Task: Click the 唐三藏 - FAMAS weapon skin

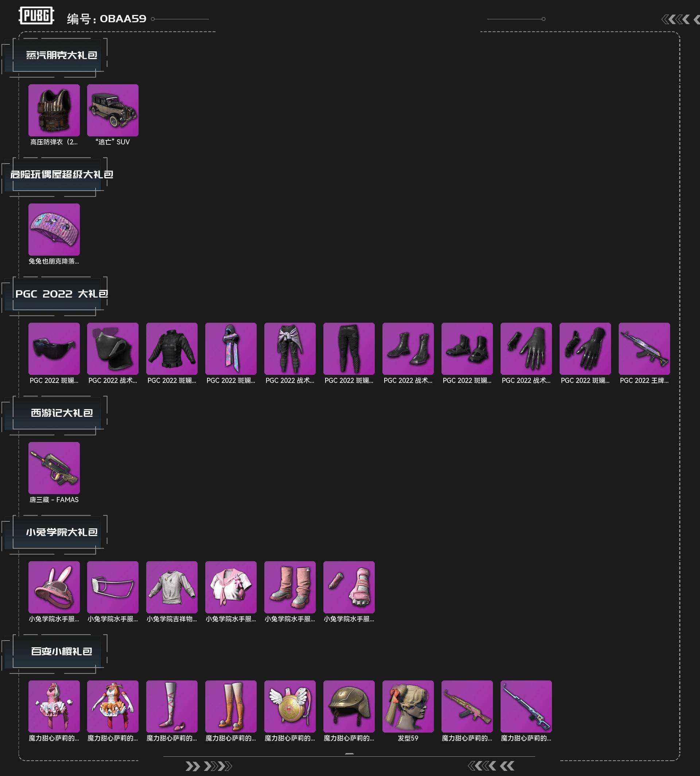Action: (x=54, y=468)
